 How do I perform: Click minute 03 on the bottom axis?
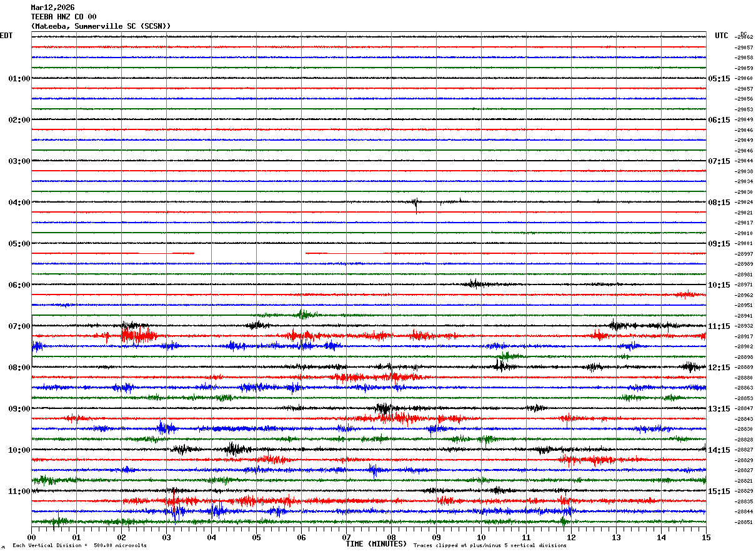pos(166,537)
